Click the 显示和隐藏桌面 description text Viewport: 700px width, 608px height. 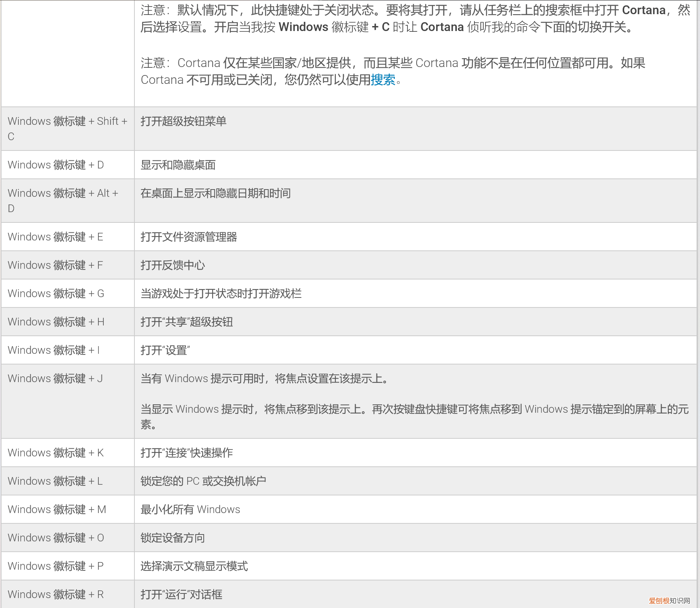[x=178, y=165]
